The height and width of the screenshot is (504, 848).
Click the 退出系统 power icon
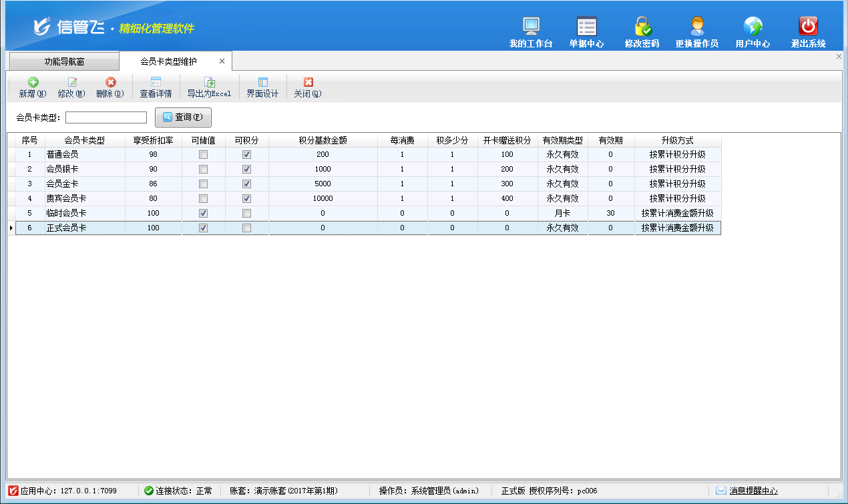click(x=808, y=27)
